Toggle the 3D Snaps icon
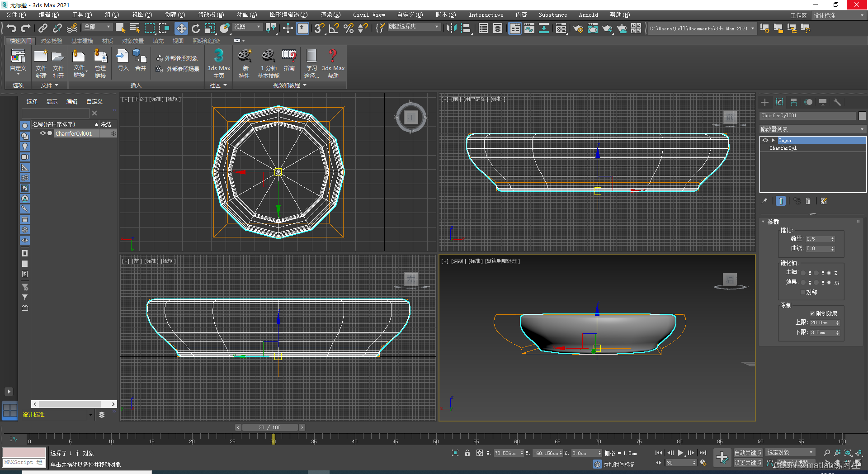Viewport: 868px width, 474px height. [x=319, y=28]
